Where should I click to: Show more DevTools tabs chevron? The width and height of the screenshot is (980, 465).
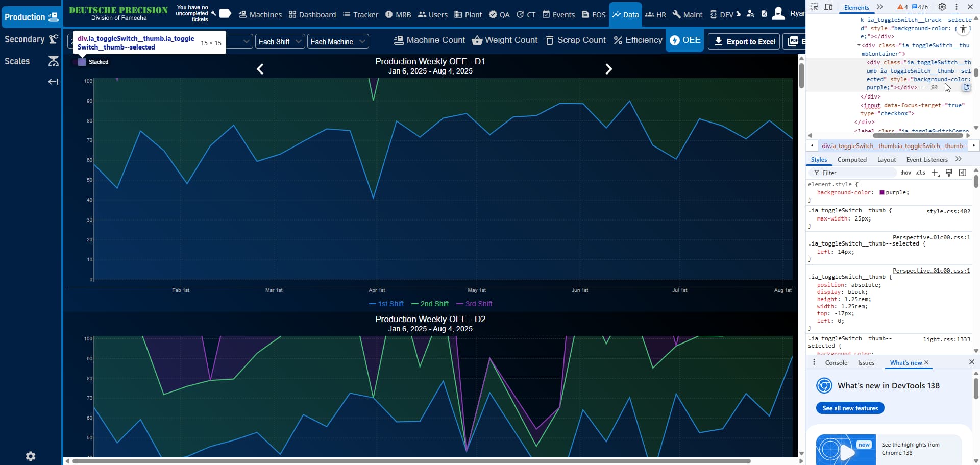(879, 7)
